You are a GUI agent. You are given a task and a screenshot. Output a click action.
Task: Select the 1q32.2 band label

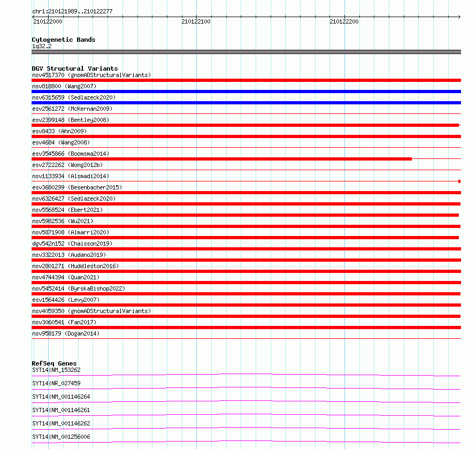pos(42,46)
